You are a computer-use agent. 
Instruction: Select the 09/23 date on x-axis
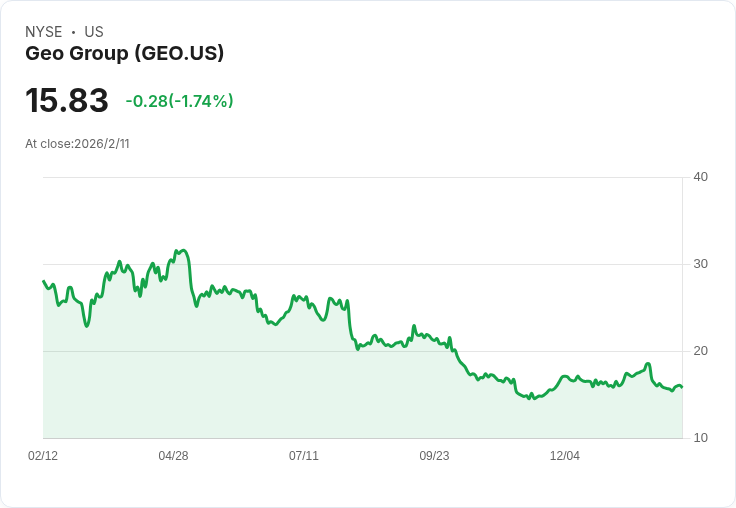click(434, 456)
